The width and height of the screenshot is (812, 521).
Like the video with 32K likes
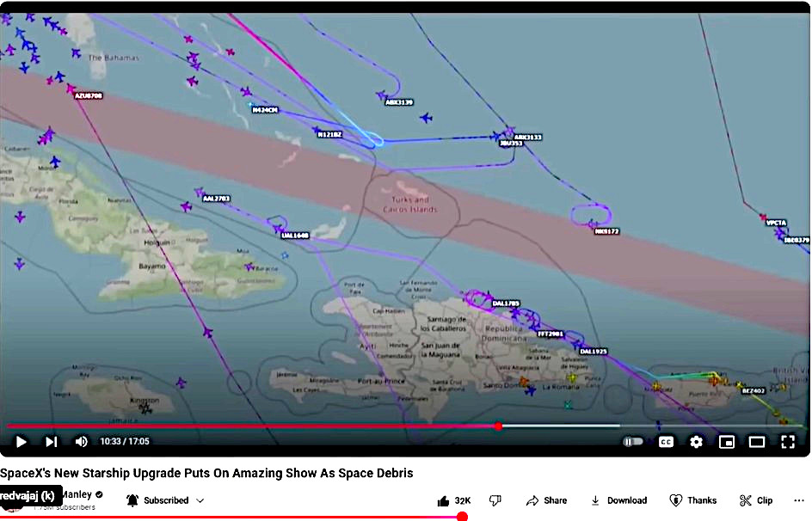point(454,501)
